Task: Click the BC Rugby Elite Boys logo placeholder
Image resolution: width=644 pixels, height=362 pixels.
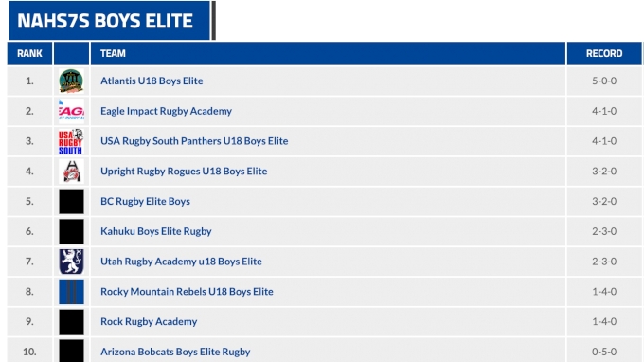Action: click(71, 201)
